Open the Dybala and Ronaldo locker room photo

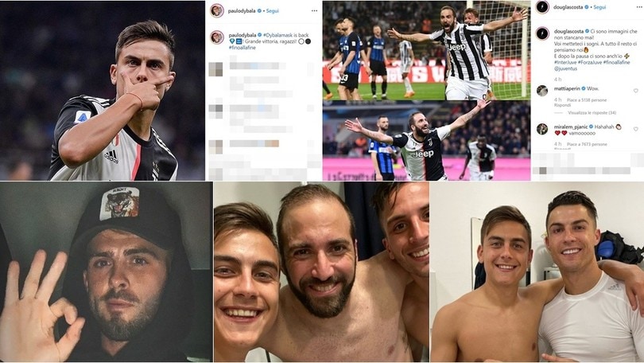pos(537,272)
